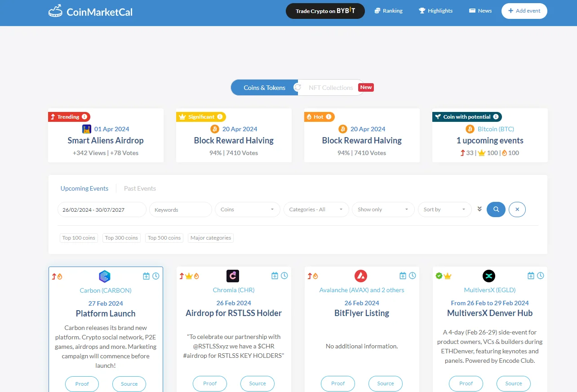The width and height of the screenshot is (577, 392).
Task: Click Bitcoin icon beside Bitcoin (BTC) link
Action: (470, 129)
